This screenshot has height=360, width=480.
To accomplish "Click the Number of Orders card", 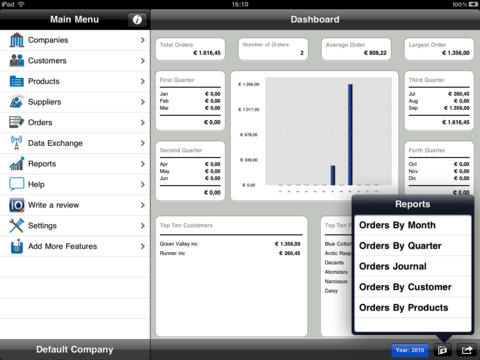I will [x=273, y=49].
